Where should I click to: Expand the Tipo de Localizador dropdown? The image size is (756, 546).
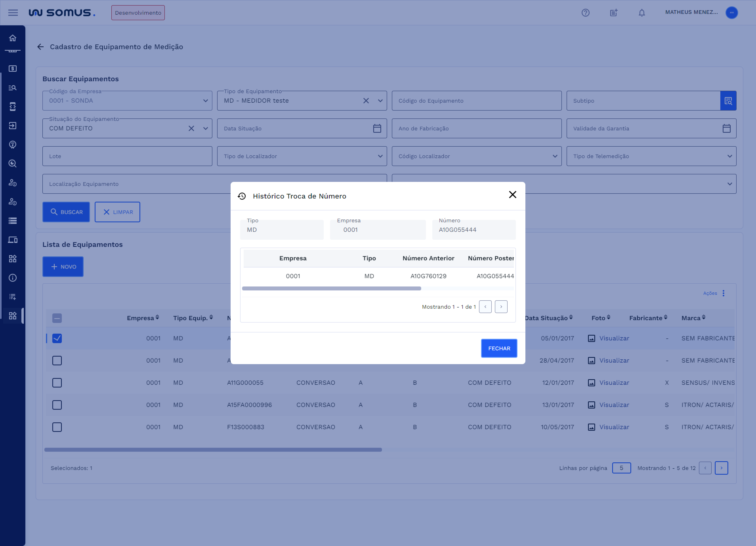coord(380,156)
